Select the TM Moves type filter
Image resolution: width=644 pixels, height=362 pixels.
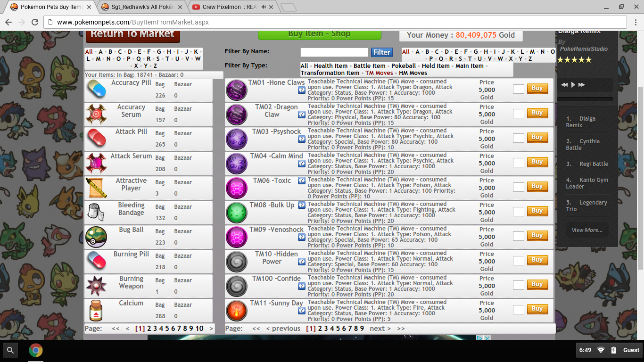(x=380, y=73)
